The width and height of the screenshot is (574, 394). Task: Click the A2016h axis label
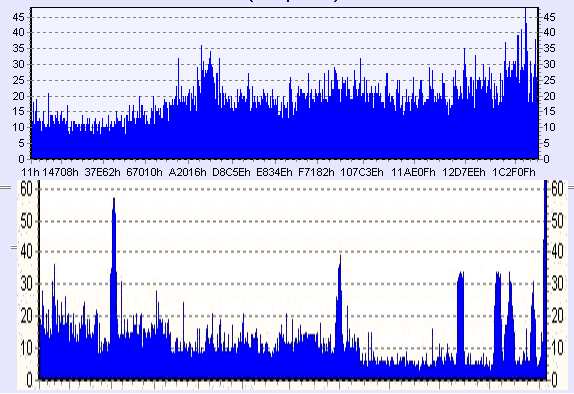pos(187,172)
